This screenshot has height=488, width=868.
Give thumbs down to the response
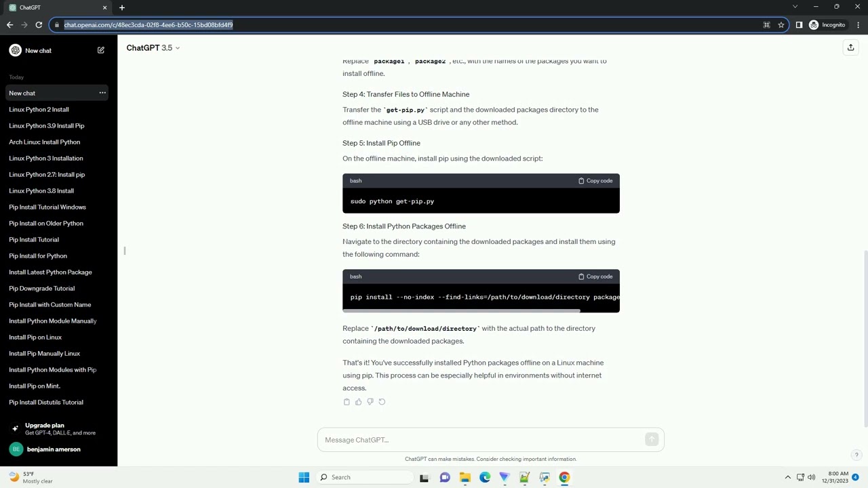pos(370,402)
